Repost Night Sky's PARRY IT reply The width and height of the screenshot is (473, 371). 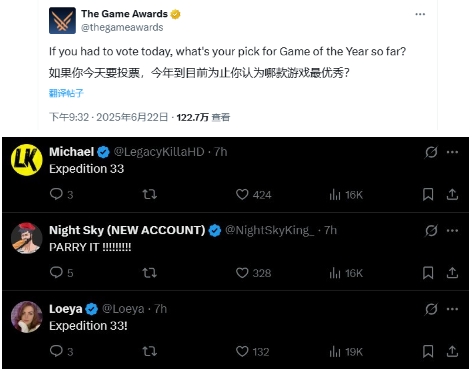150,273
